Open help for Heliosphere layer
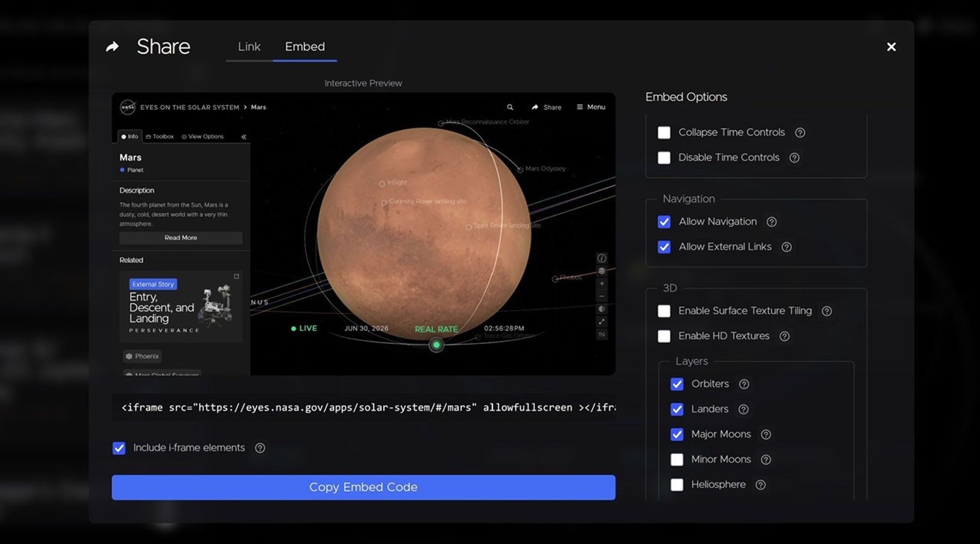This screenshot has height=544, width=980. click(x=761, y=485)
